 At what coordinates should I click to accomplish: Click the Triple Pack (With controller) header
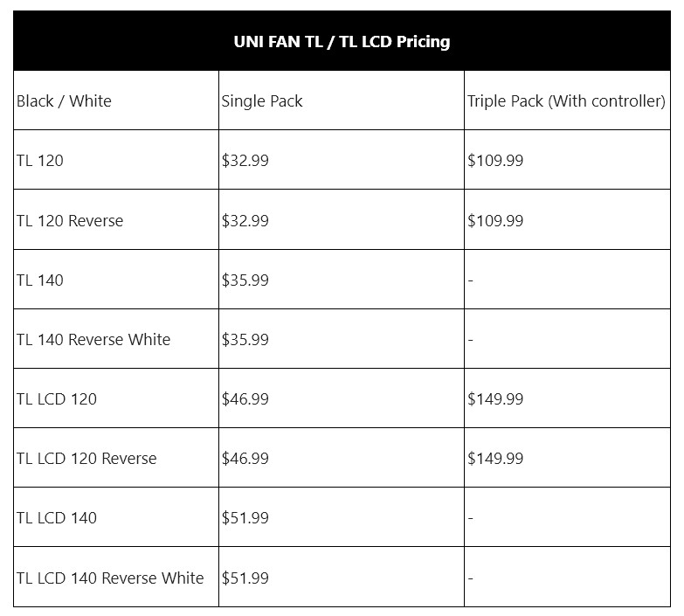(566, 100)
